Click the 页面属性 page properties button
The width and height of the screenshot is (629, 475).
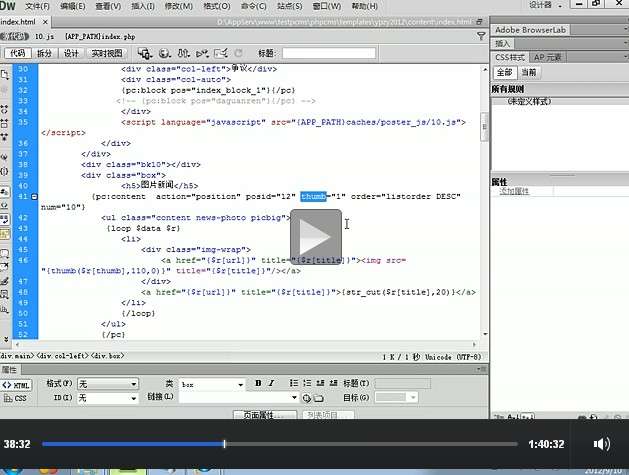click(264, 414)
